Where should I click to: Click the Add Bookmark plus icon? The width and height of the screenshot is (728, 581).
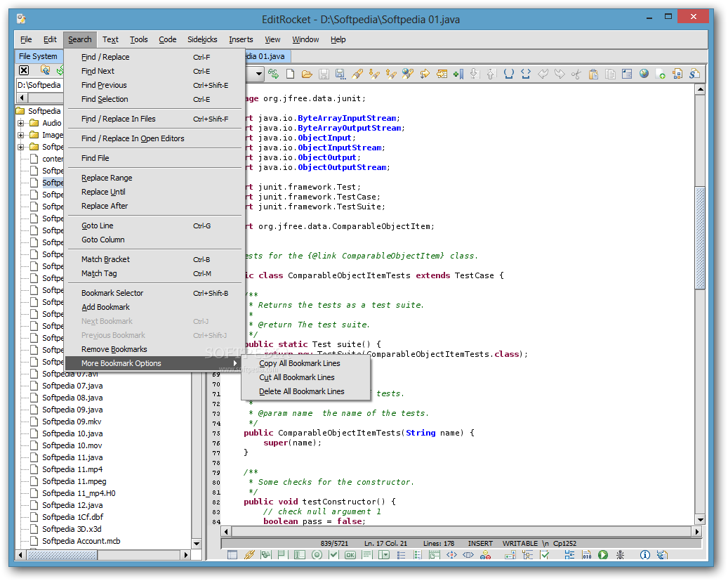click(x=458, y=74)
